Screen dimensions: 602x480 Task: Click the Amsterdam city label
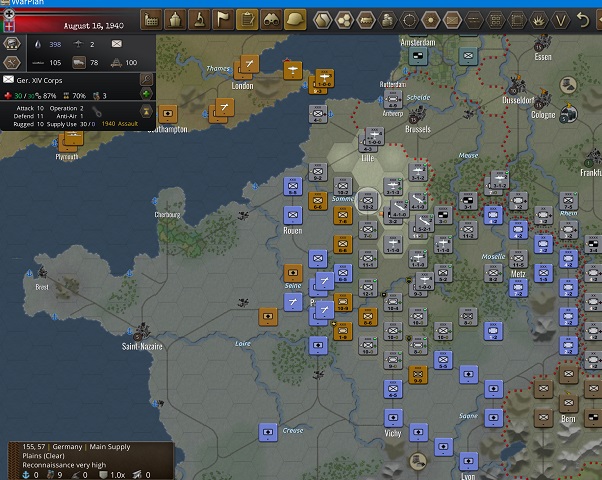coord(418,42)
